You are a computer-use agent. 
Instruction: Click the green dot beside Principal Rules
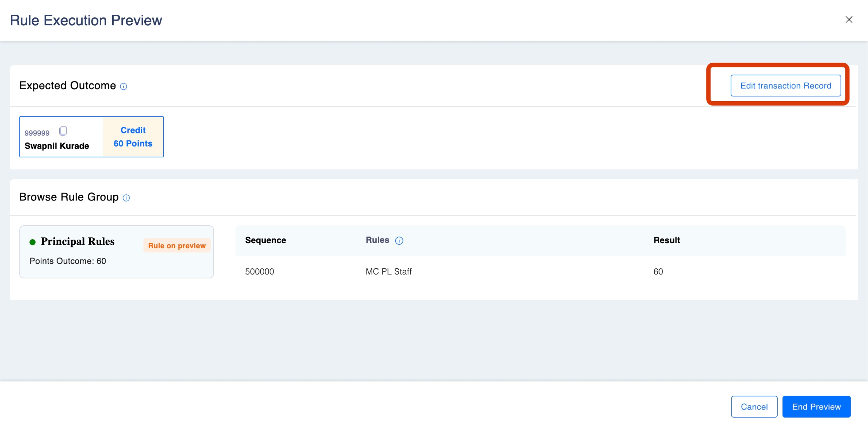(33, 242)
